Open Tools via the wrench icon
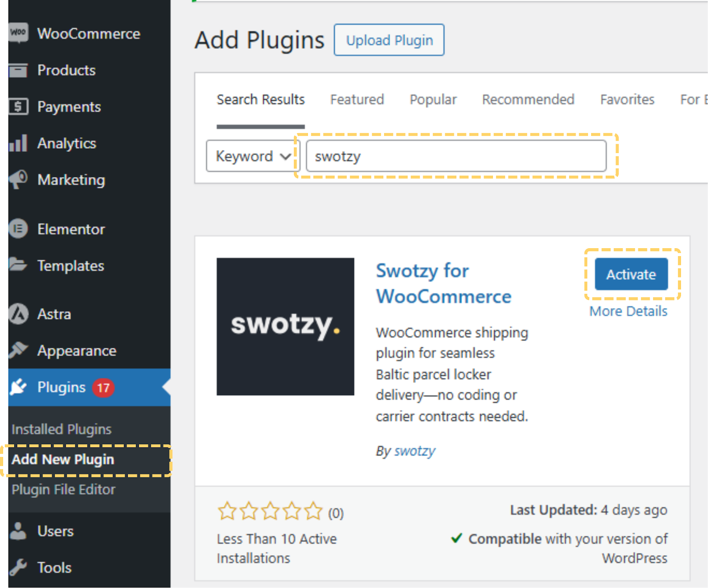This screenshot has width=708, height=588. (x=18, y=567)
